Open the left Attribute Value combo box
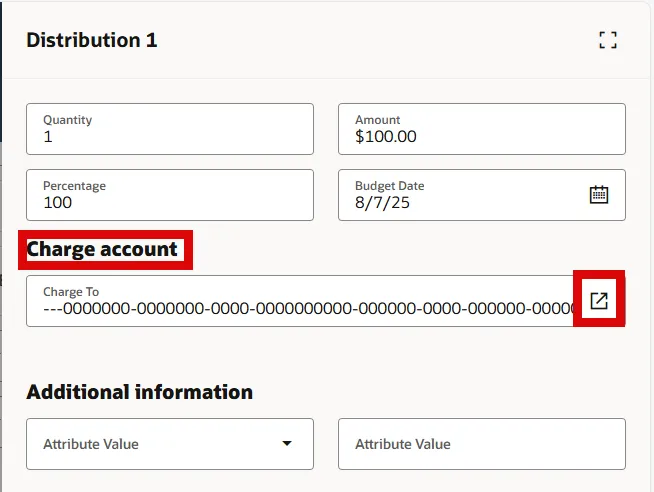This screenshot has height=492, width=654. 150,444
